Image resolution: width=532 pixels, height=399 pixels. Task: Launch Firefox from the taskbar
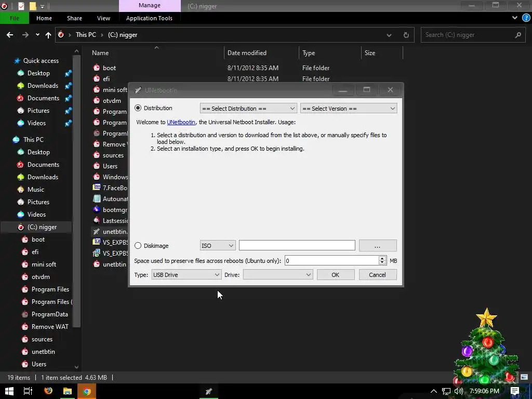click(x=48, y=391)
